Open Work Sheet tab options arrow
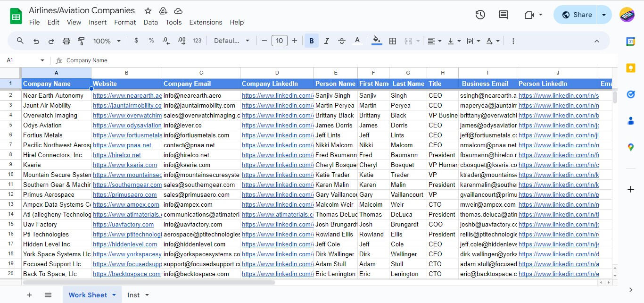Screen dimensions: 644x303 pyautogui.click(x=114, y=295)
